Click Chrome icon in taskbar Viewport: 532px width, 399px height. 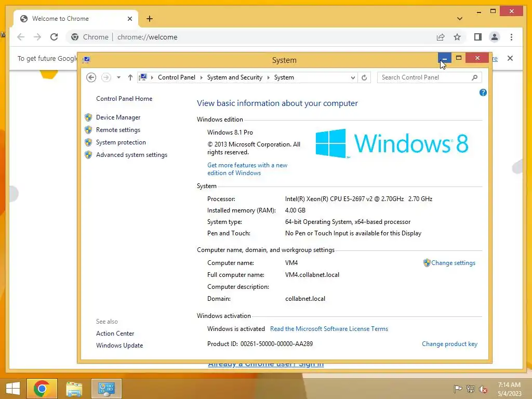[42, 389]
